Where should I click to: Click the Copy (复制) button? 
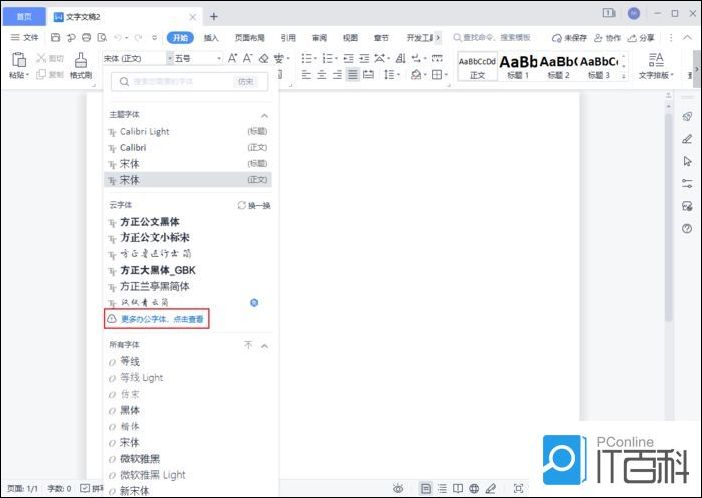[x=50, y=74]
